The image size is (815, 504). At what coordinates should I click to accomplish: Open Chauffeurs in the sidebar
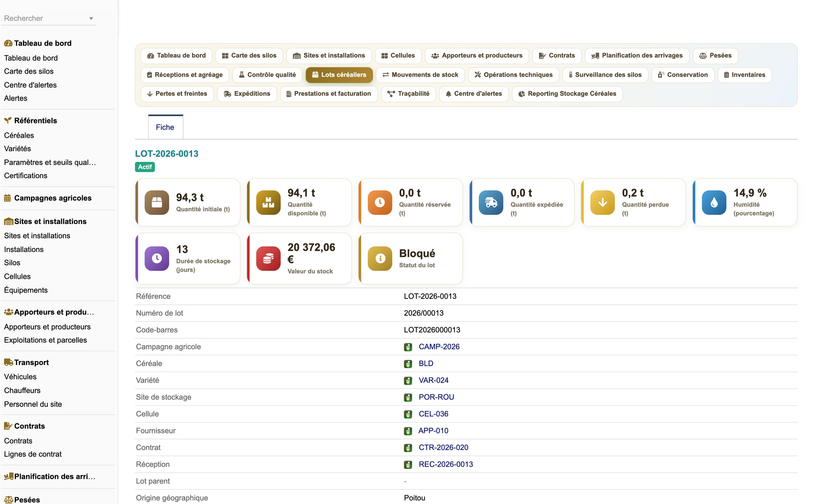click(x=22, y=391)
